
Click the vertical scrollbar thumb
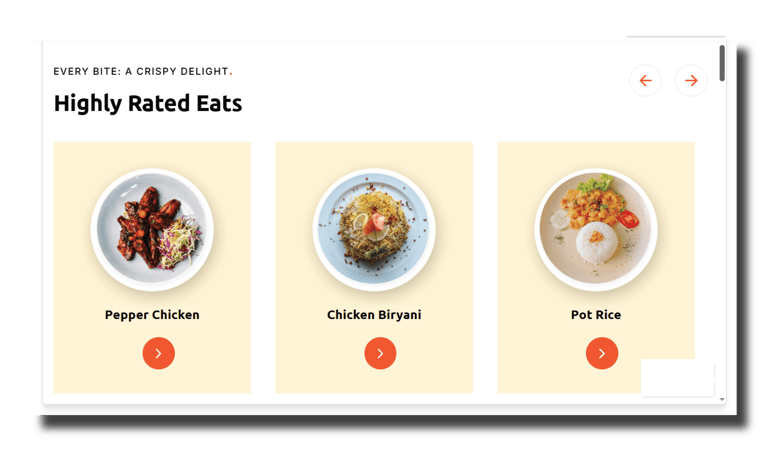722,63
